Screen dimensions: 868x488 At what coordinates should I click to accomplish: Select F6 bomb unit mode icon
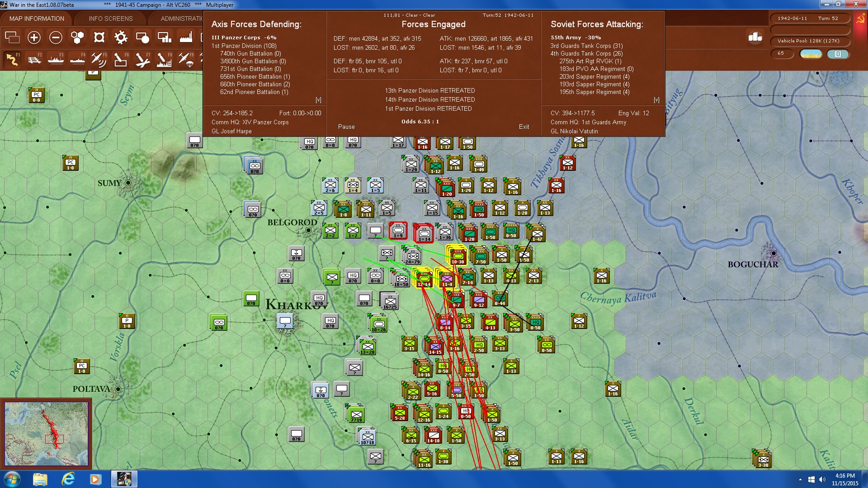click(121, 59)
